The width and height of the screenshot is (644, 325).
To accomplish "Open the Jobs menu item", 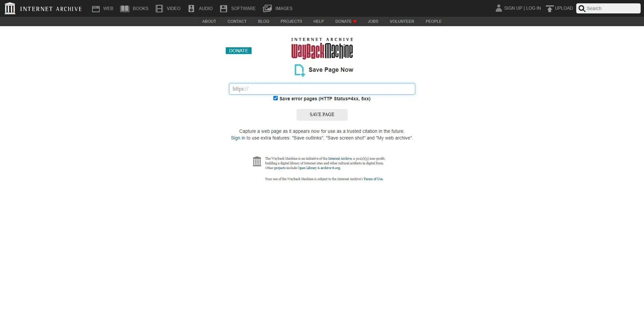I will 373,21.
